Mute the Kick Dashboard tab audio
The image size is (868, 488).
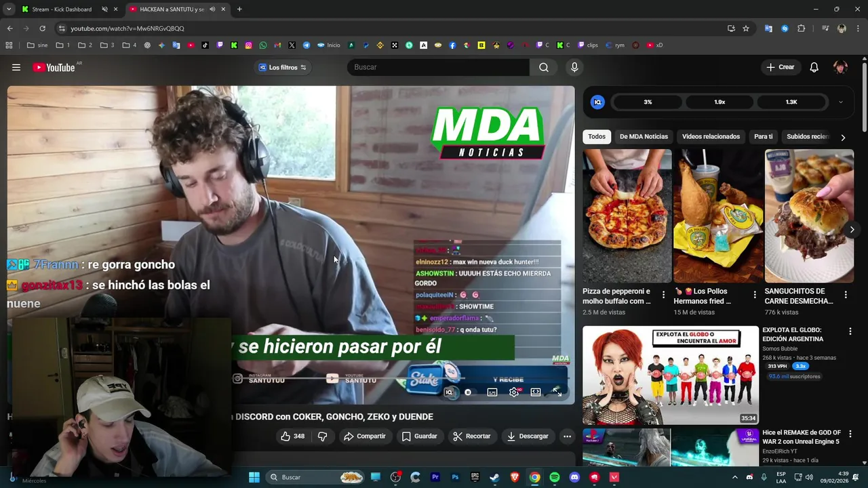[x=104, y=9]
